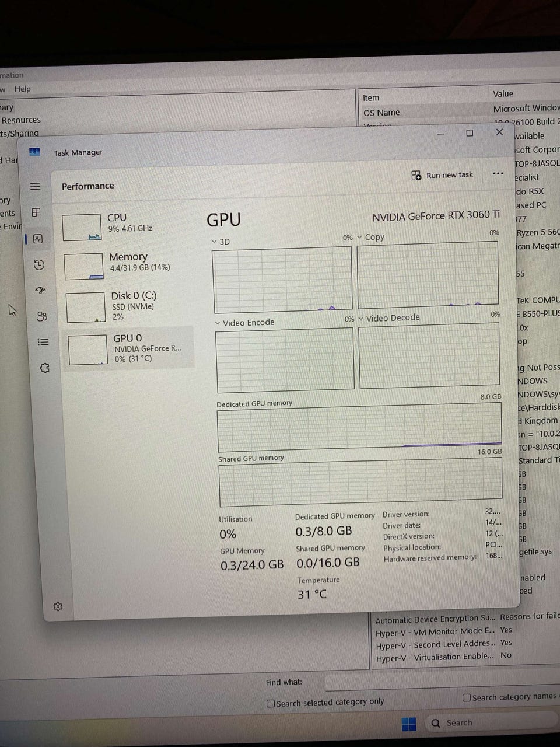Open the Windows Start button

click(409, 724)
